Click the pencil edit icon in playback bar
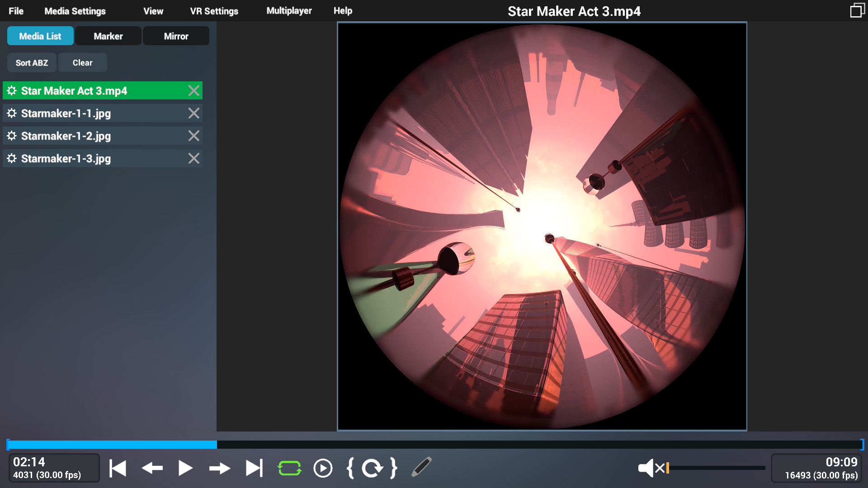The height and width of the screenshot is (488, 868). click(x=422, y=468)
